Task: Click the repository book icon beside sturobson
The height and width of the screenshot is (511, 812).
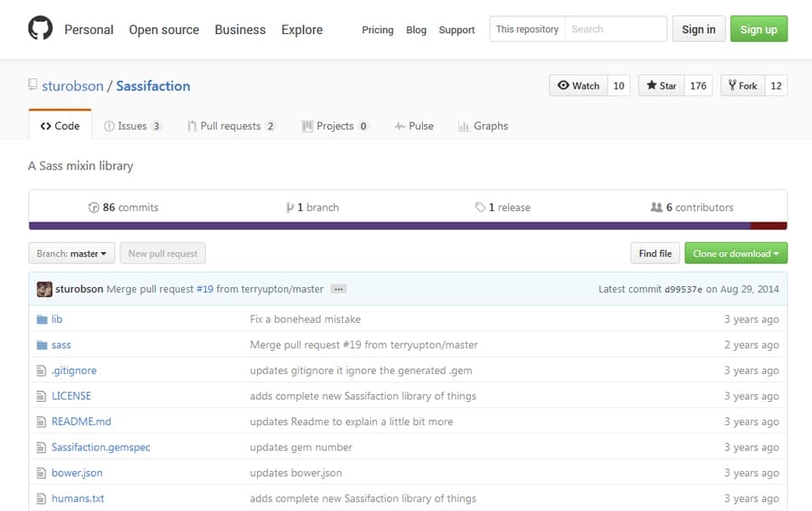Action: [x=32, y=84]
